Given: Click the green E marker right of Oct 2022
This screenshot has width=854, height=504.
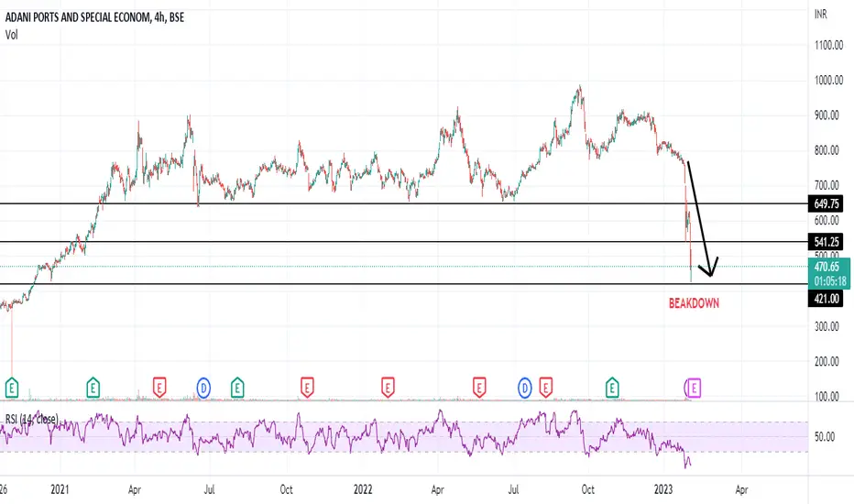Looking at the screenshot, I should pyautogui.click(x=612, y=388).
